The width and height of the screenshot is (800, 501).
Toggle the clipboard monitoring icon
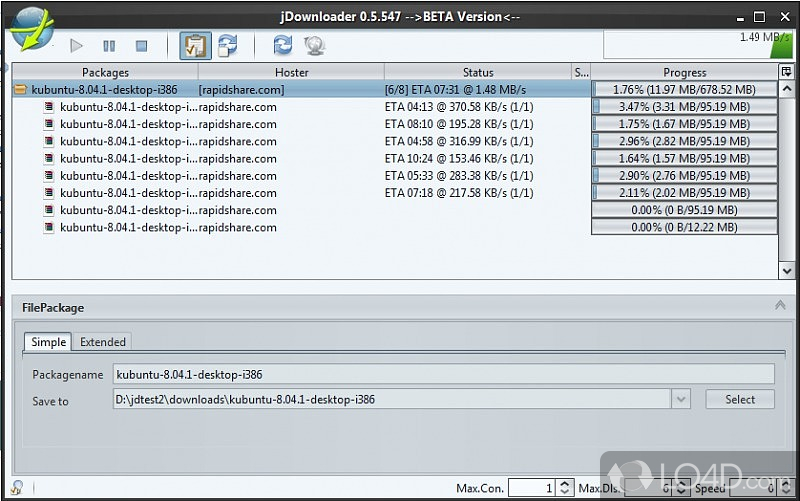point(195,46)
